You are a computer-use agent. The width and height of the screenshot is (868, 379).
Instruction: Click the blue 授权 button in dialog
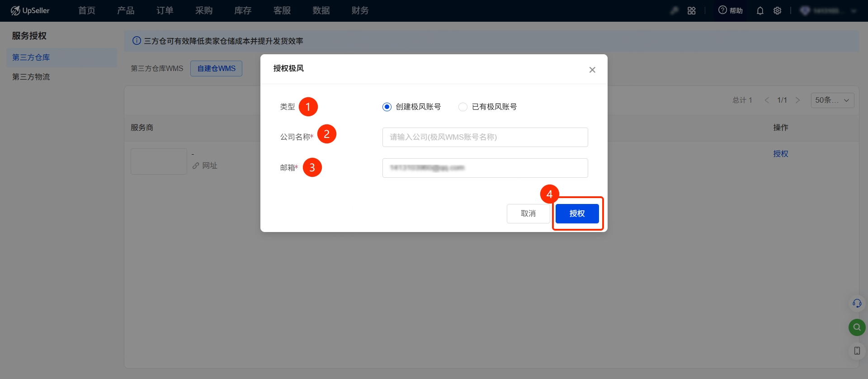[577, 213]
